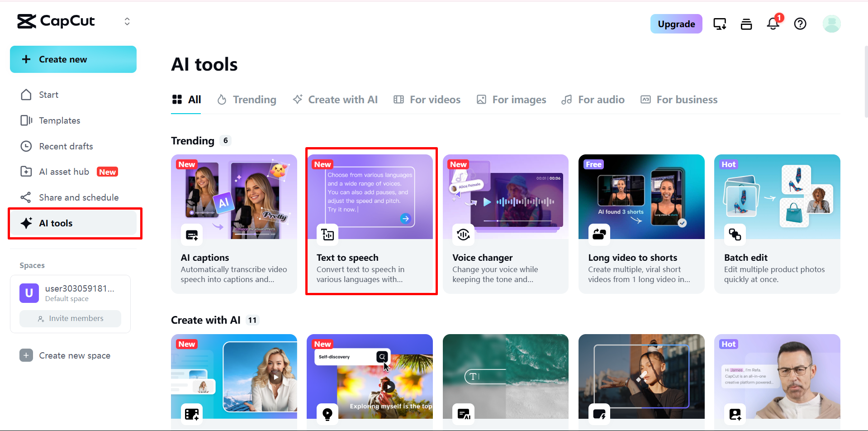This screenshot has height=431, width=868.
Task: Expand the workspace switcher chevron beside CapCut
Action: point(127,21)
